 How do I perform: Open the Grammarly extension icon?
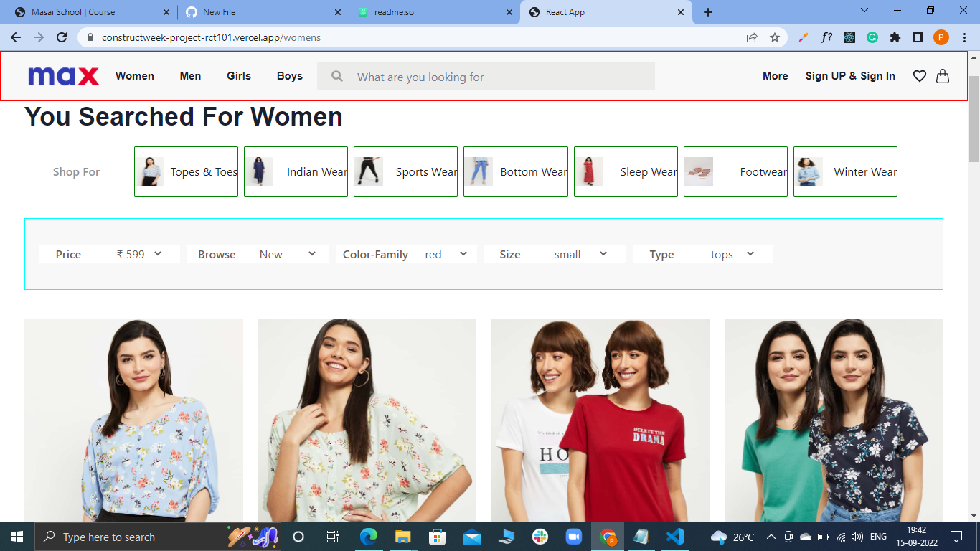[872, 37]
